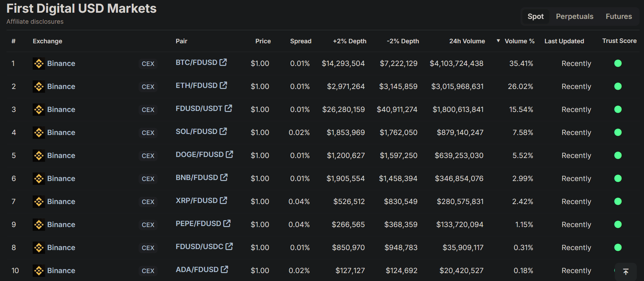Click Binance logo in the SOL/FDUSD row
644x281 pixels.
pos(39,133)
